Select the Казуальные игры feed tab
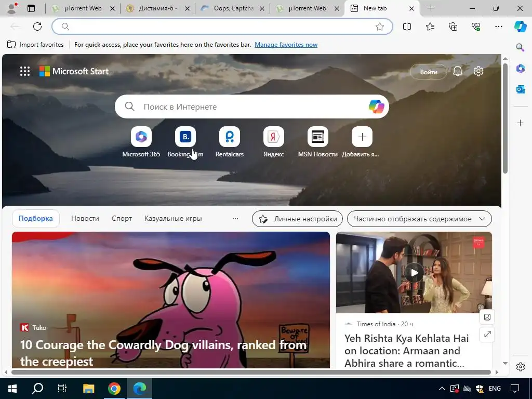The height and width of the screenshot is (399, 532). click(173, 219)
